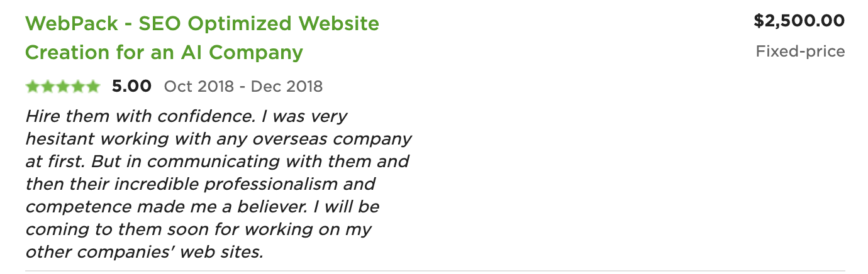868x274 pixels.
Task: Open the WebPack SEO Optimized Website job title
Action: tap(202, 38)
